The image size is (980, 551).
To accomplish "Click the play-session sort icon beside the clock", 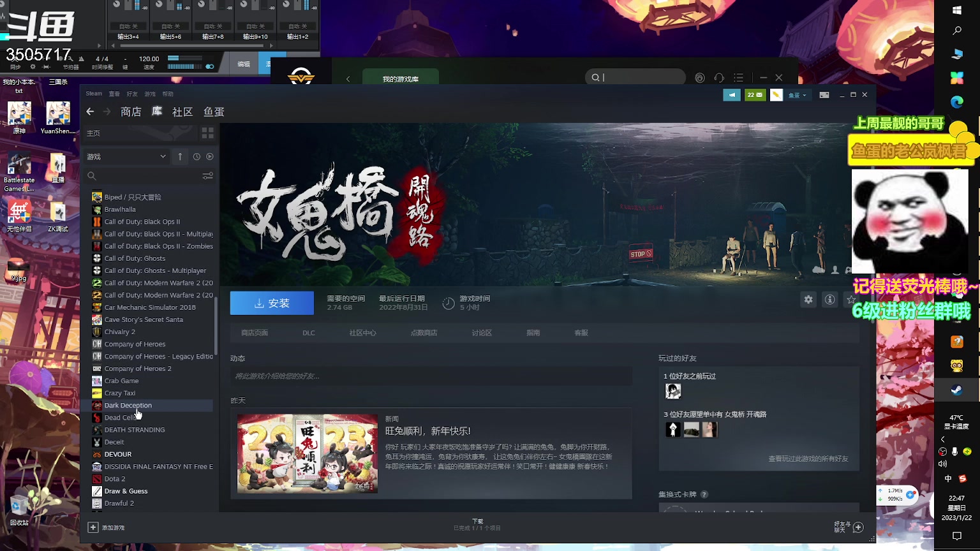I will click(x=209, y=156).
